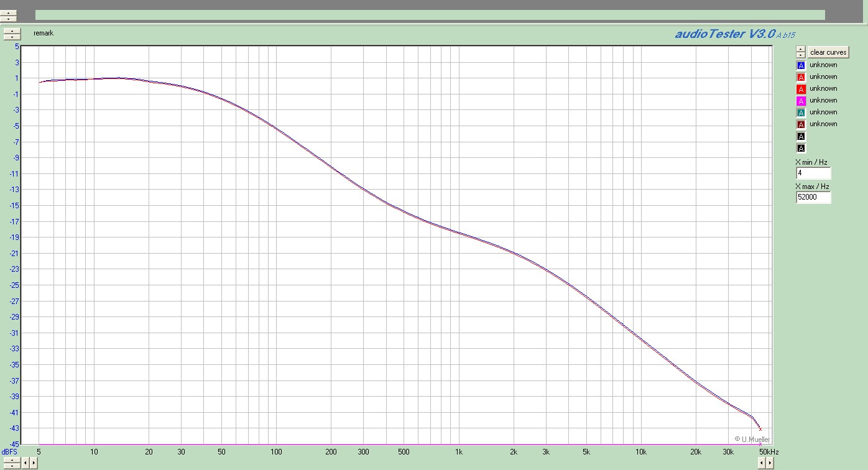The height and width of the screenshot is (470, 868).
Task: Select the seventh curve slot, first black A
Action: coord(801,136)
